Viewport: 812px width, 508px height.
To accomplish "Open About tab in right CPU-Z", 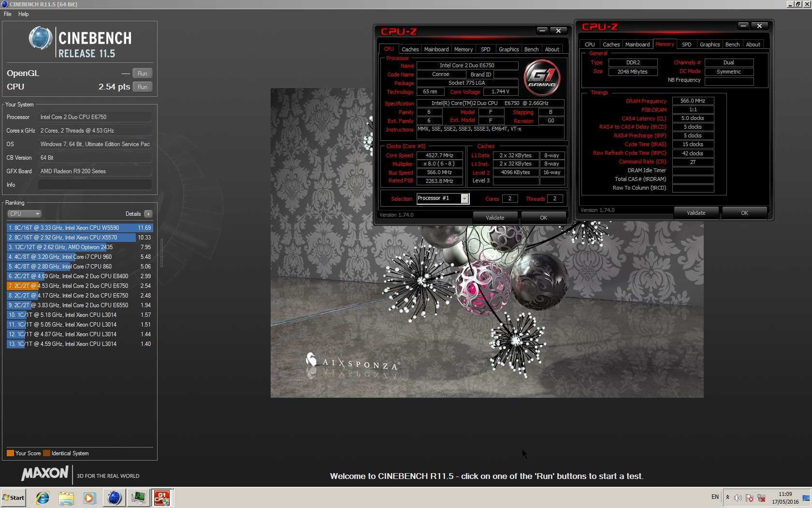I will (x=753, y=45).
